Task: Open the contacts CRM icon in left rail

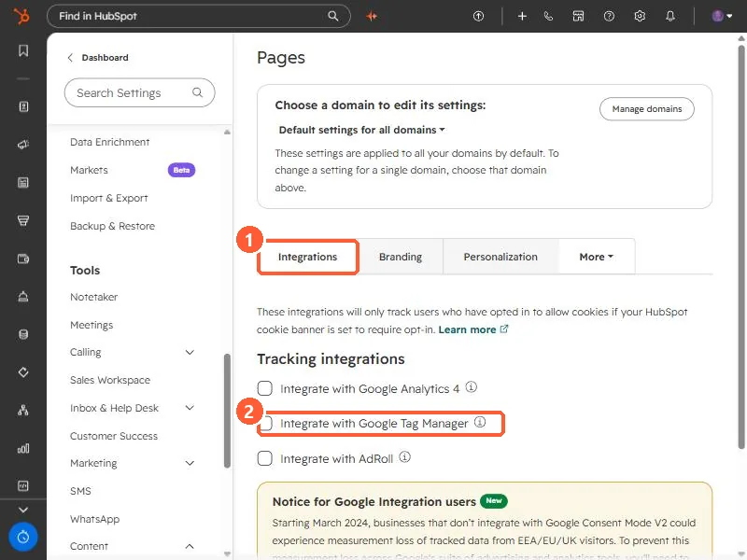Action: coord(23,106)
